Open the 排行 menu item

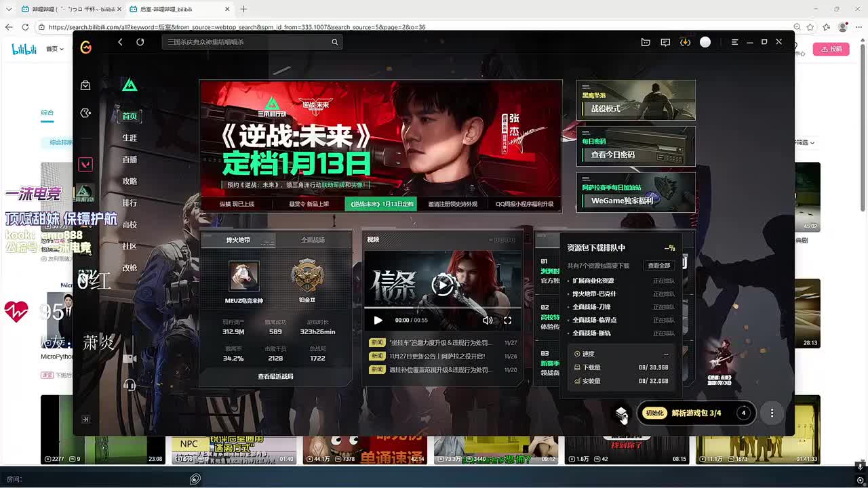tap(130, 203)
